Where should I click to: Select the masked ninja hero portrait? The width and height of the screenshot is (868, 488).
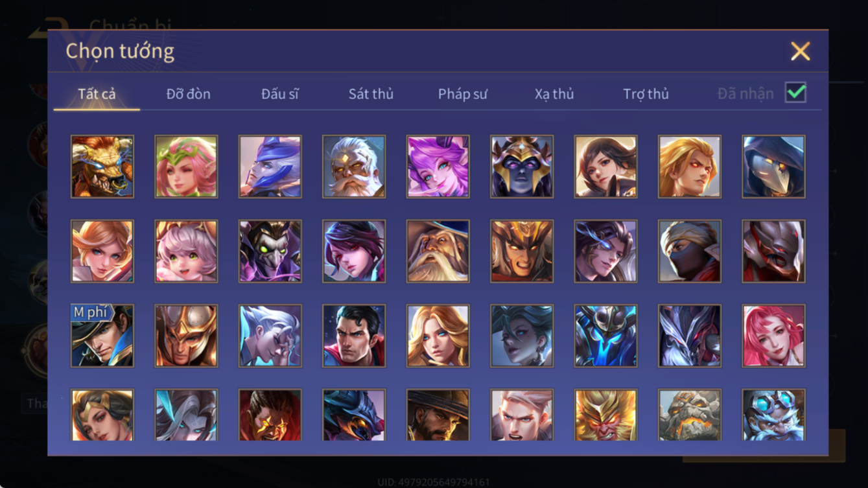[690, 251]
